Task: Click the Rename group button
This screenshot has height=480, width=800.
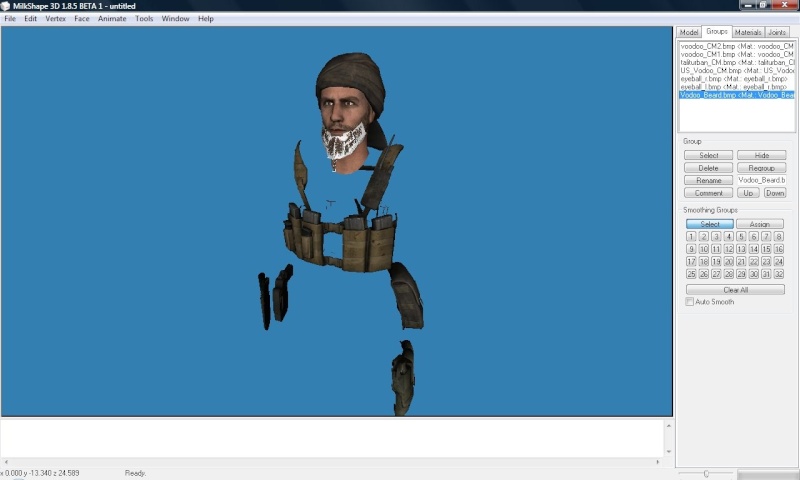Action: (x=708, y=180)
